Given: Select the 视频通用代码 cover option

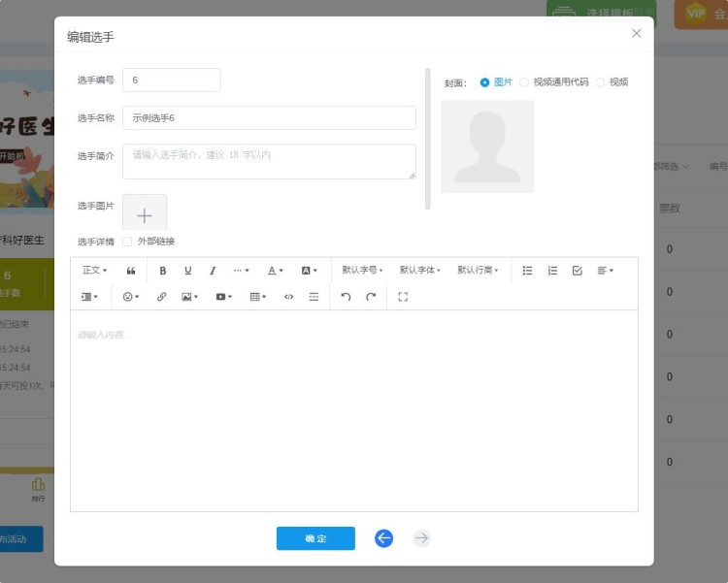Looking at the screenshot, I should [525, 82].
